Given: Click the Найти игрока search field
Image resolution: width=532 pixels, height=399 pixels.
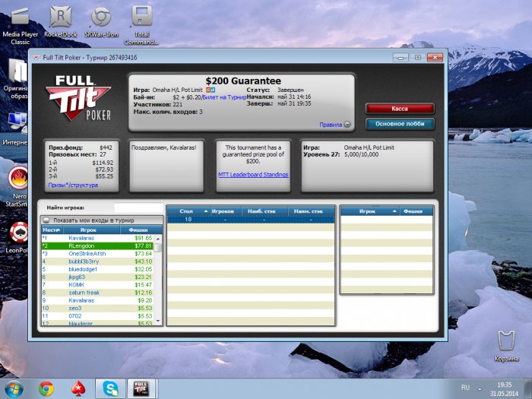Looking at the screenshot, I should pos(138,207).
